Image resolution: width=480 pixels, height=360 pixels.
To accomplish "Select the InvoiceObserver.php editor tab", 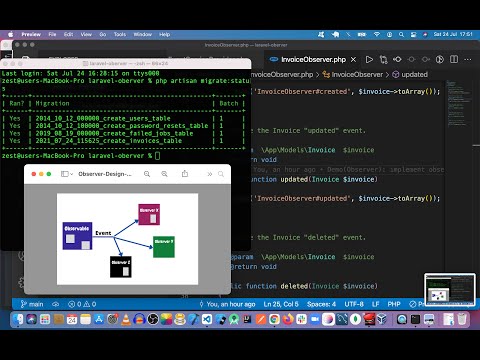I will point(313,60).
